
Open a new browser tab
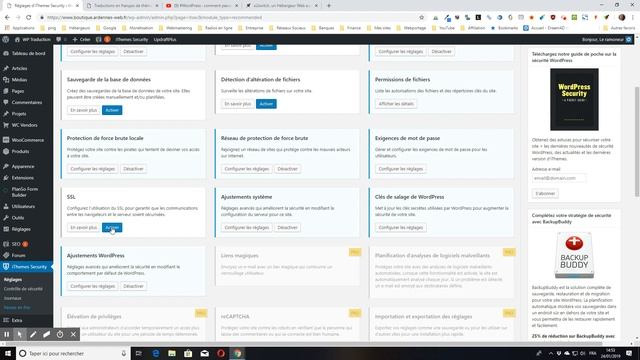pyautogui.click(x=329, y=6)
